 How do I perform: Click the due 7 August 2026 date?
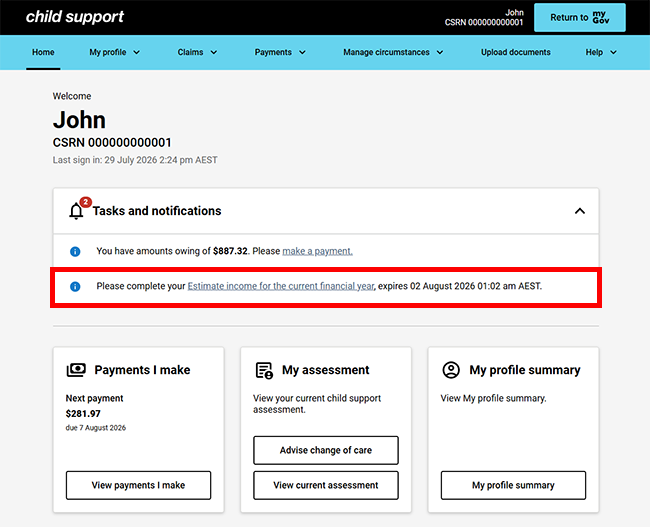click(x=96, y=428)
